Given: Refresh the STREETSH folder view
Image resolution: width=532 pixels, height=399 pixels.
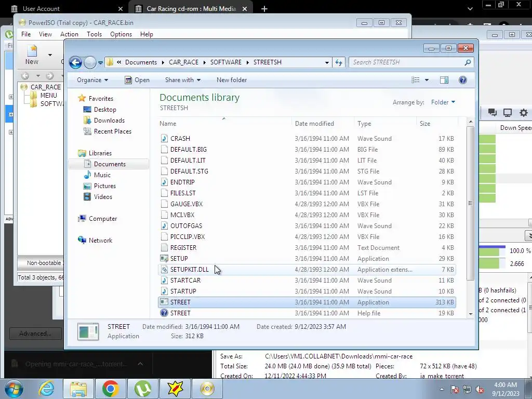Looking at the screenshot, I should pos(339,62).
